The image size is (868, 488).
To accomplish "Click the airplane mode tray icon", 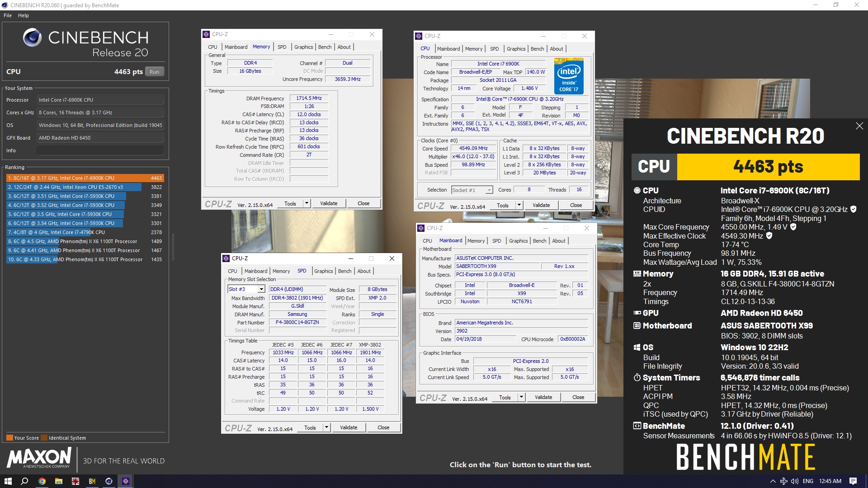I will (783, 481).
